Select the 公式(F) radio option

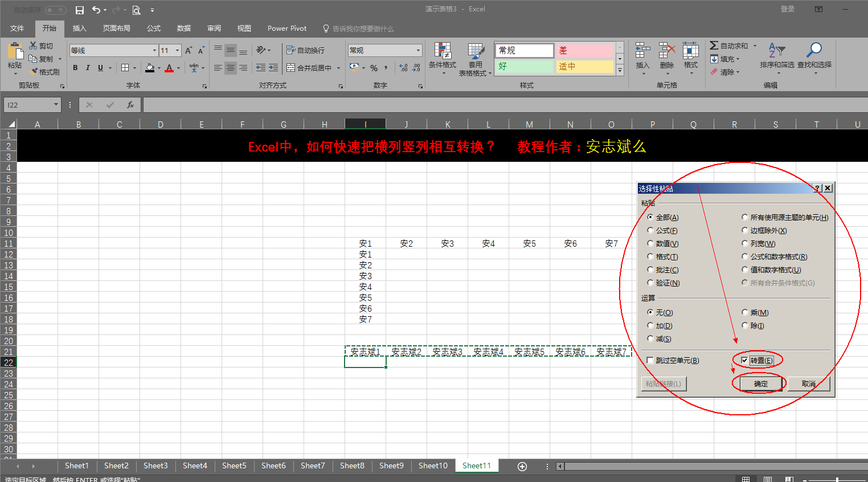(650, 230)
